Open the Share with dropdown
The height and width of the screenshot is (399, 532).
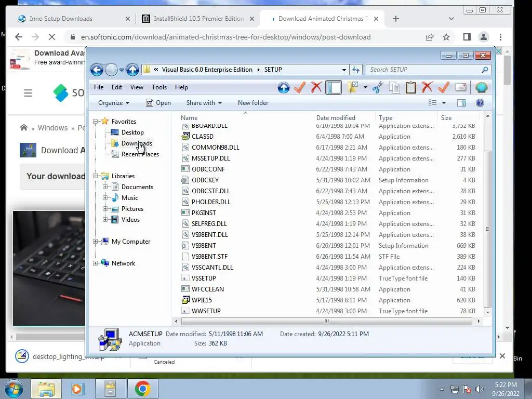pyautogui.click(x=204, y=103)
